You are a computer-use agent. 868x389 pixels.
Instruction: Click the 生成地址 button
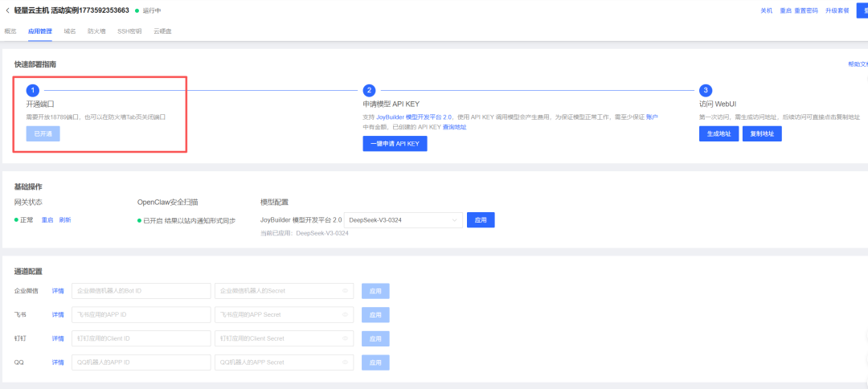point(719,134)
